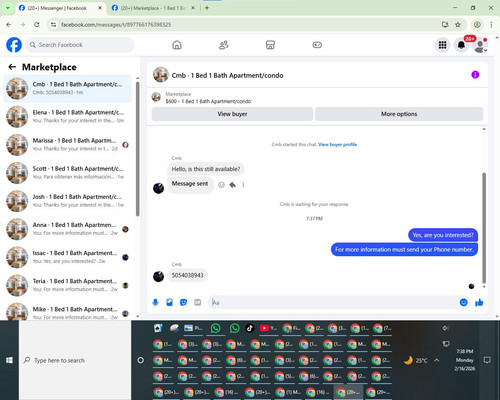Open the TikTok taskbar icon
The image size is (500, 400).
pos(250,328)
